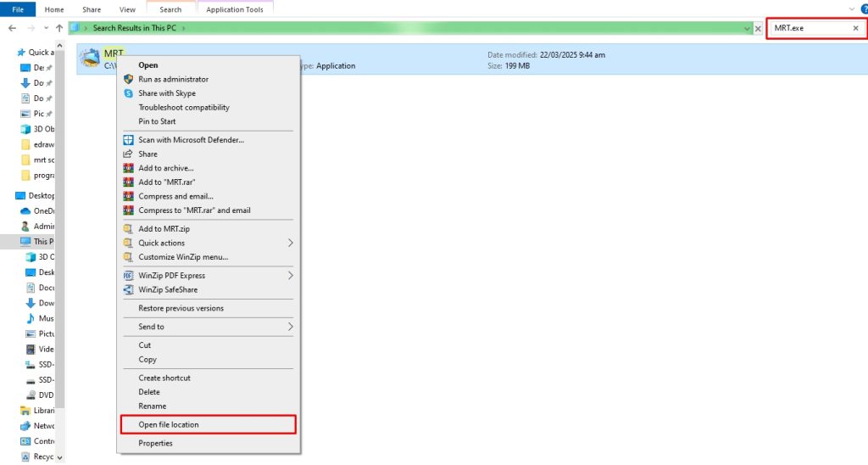Image resolution: width=868 pixels, height=465 pixels.
Task: Click the navigation pane scroll up arrow
Action: click(59, 44)
